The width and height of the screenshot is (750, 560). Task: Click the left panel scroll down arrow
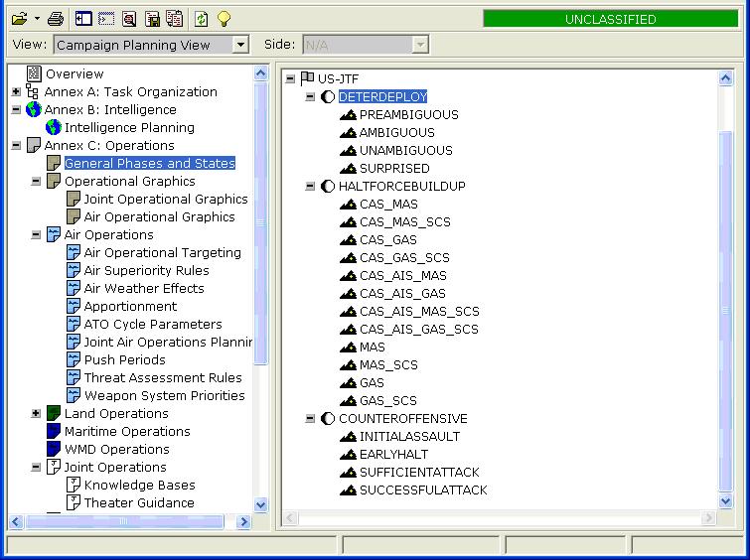(x=261, y=504)
